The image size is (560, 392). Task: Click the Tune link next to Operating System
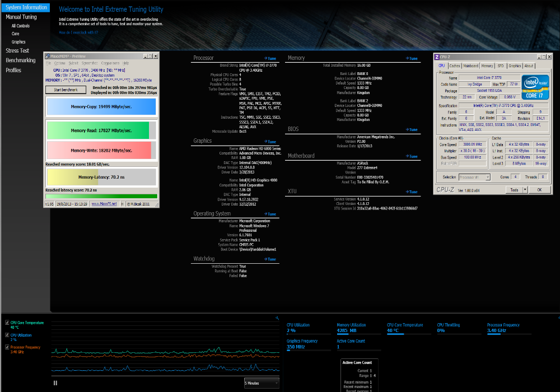tap(270, 214)
